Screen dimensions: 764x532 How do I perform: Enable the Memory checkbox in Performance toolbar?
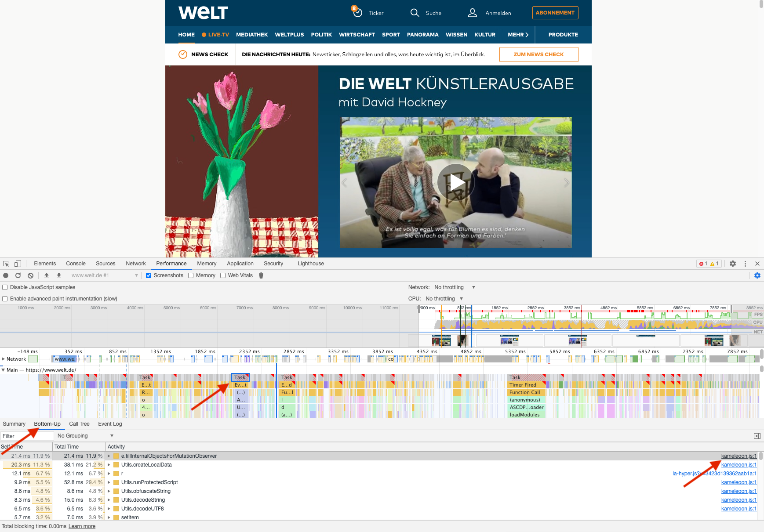[191, 275]
